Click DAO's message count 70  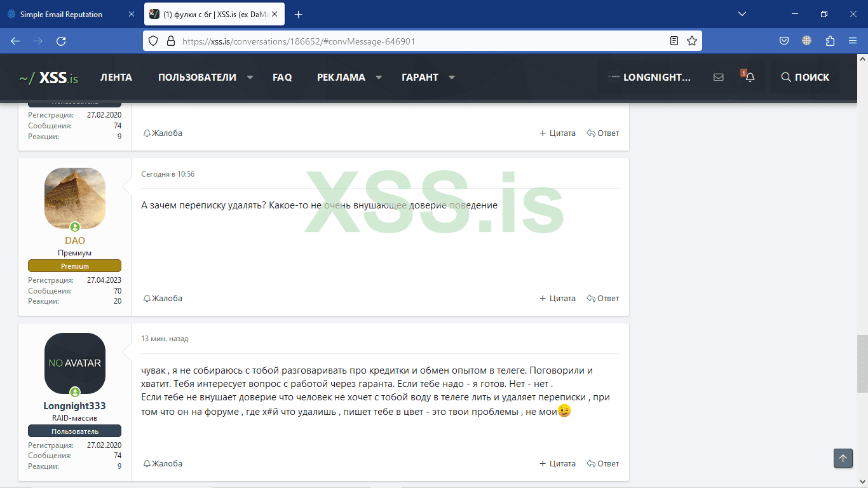tap(118, 291)
